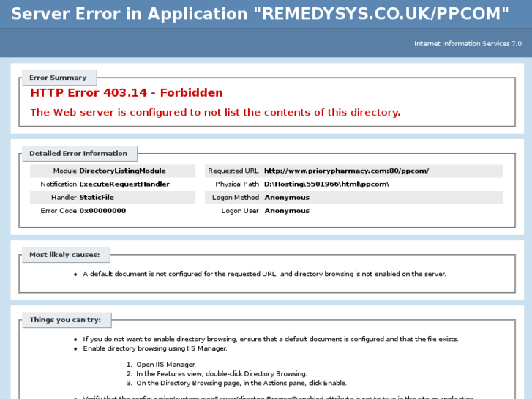Select the Internet Information Services 7.0 text
This screenshot has height=399, width=532.
tap(468, 43)
